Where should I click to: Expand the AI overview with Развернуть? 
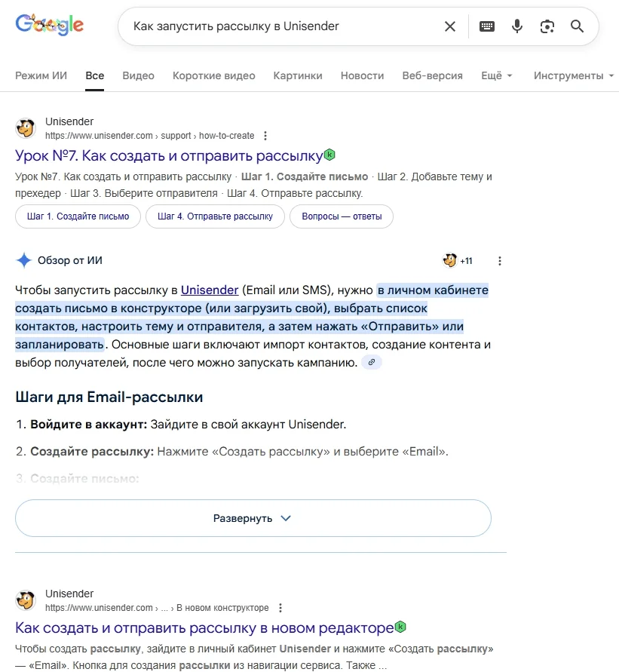point(253,518)
